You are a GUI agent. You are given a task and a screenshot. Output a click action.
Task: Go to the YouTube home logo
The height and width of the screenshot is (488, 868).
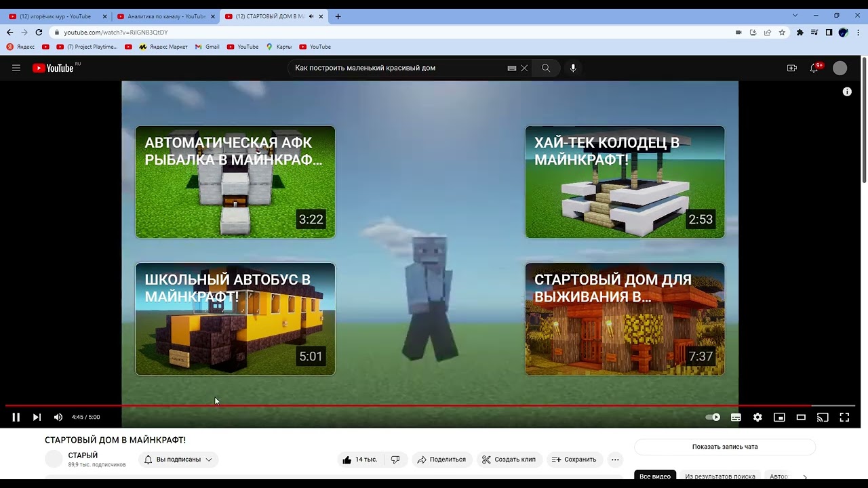53,68
